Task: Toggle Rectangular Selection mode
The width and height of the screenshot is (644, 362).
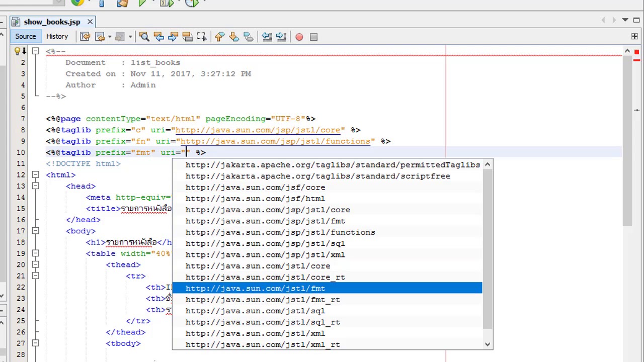Action: click(x=202, y=37)
